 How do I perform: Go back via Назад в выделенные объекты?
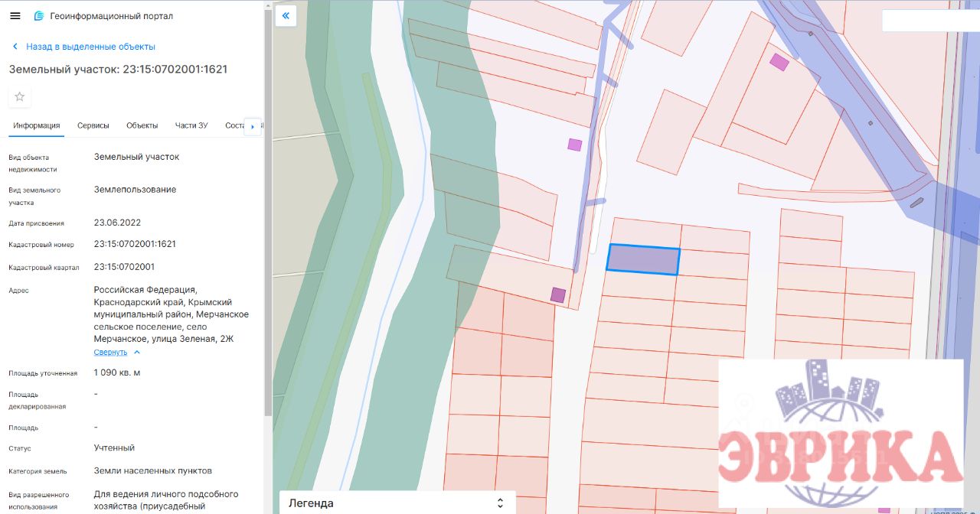[x=83, y=47]
